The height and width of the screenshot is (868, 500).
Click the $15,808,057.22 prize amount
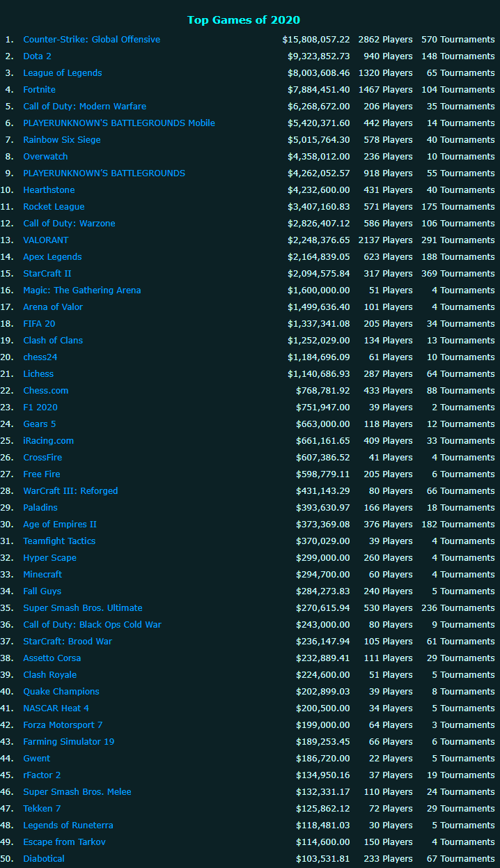pyautogui.click(x=316, y=40)
